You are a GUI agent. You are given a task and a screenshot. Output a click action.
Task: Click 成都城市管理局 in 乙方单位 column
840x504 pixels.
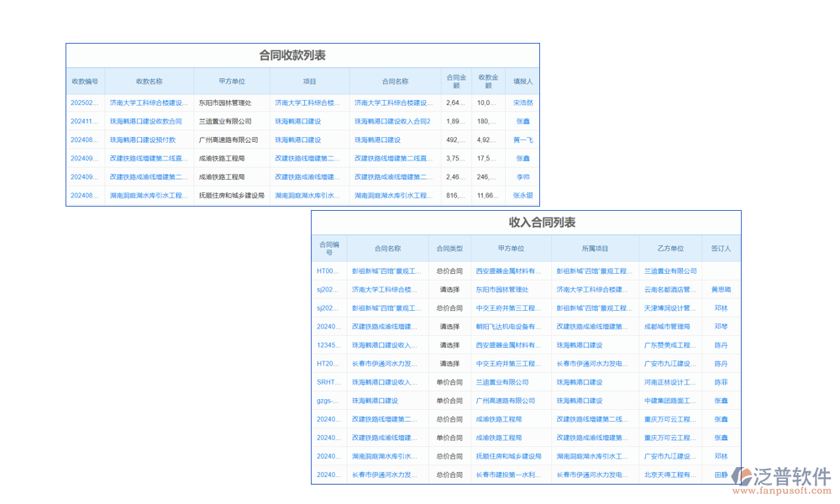pyautogui.click(x=667, y=326)
